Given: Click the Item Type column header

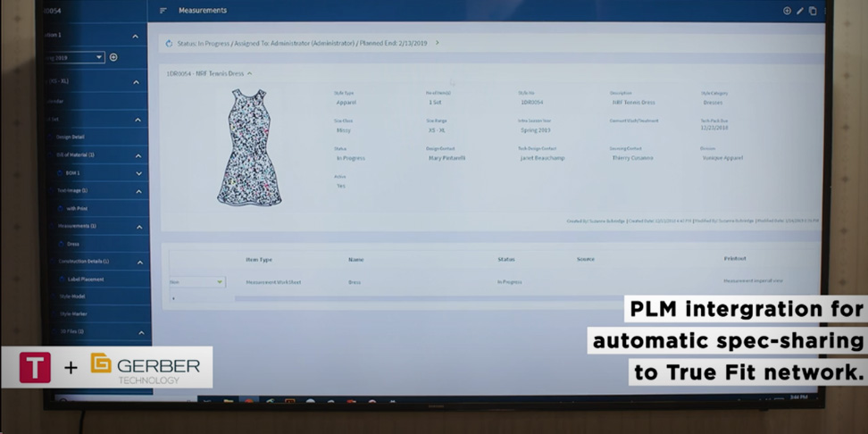Looking at the screenshot, I should coord(259,260).
